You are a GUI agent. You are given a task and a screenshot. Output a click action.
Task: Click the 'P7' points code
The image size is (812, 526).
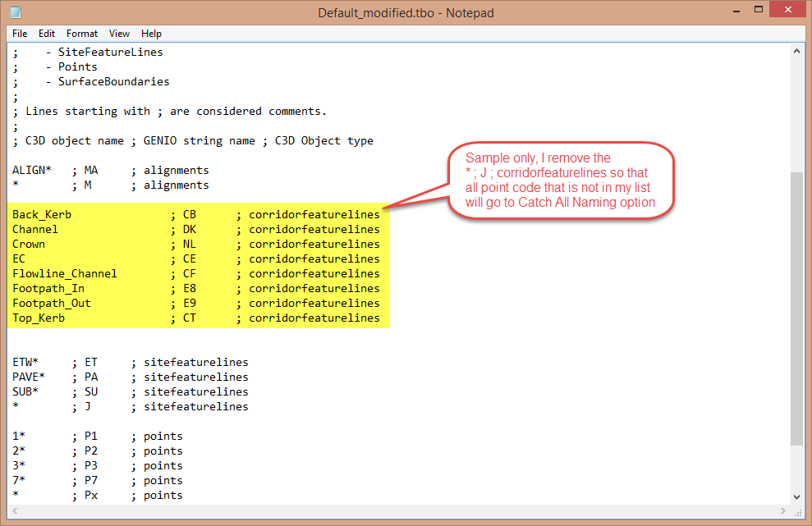91,480
